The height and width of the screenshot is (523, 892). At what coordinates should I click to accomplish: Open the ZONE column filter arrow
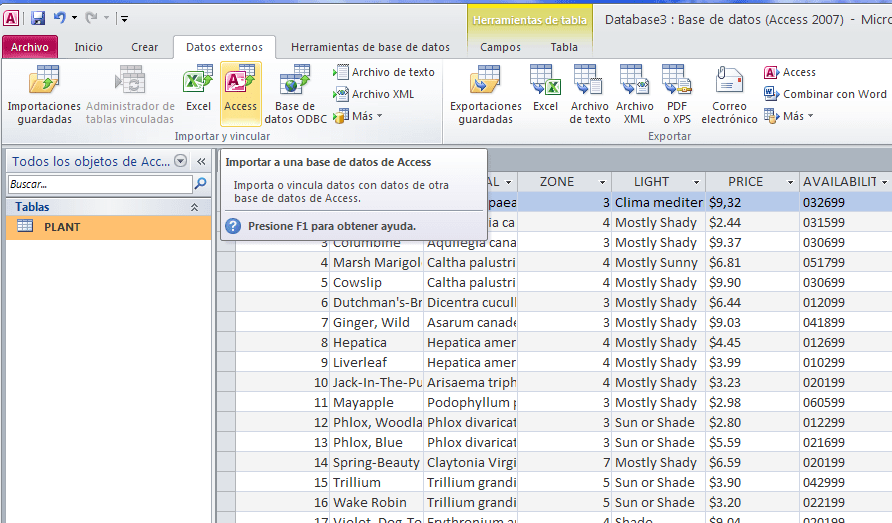602,182
